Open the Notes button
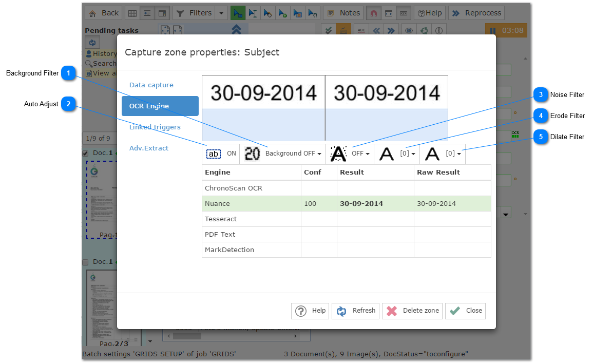The width and height of the screenshot is (593, 364). pos(343,13)
